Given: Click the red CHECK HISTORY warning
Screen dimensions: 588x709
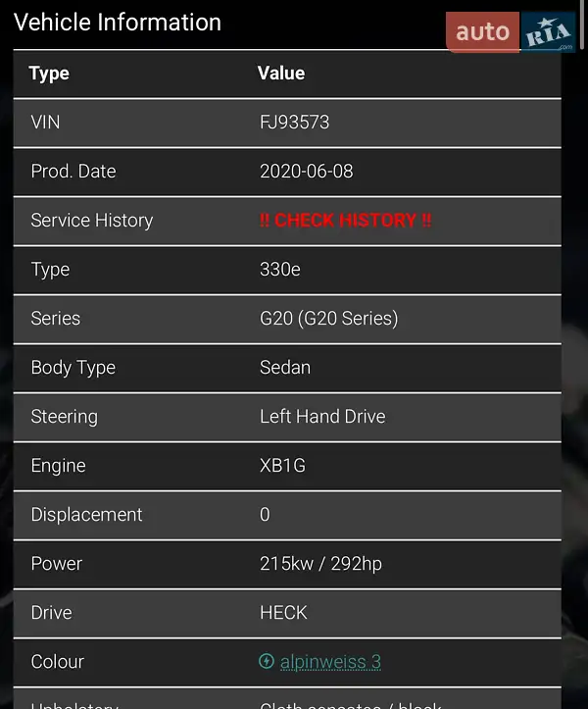Looking at the screenshot, I should click(x=345, y=221).
